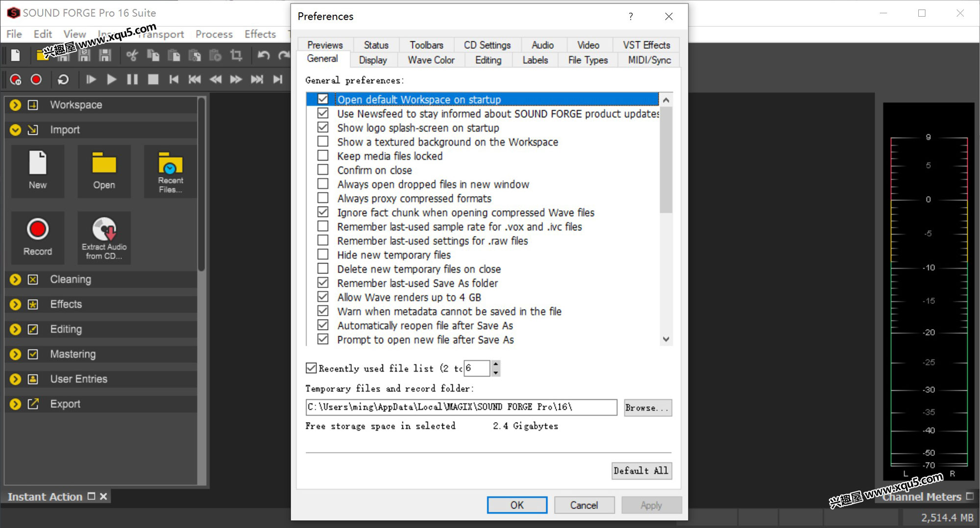Click the Apply button
Image resolution: width=980 pixels, height=528 pixels.
point(651,505)
